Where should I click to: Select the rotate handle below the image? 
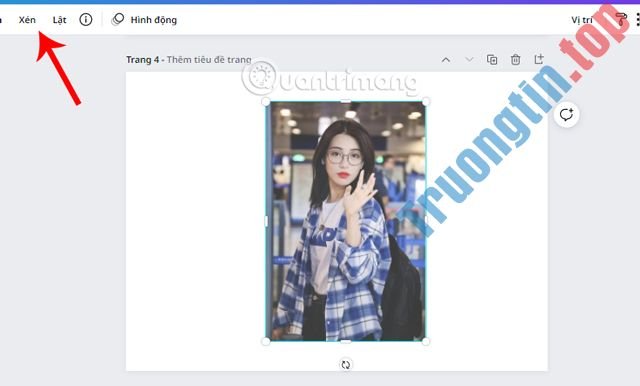[x=345, y=364]
